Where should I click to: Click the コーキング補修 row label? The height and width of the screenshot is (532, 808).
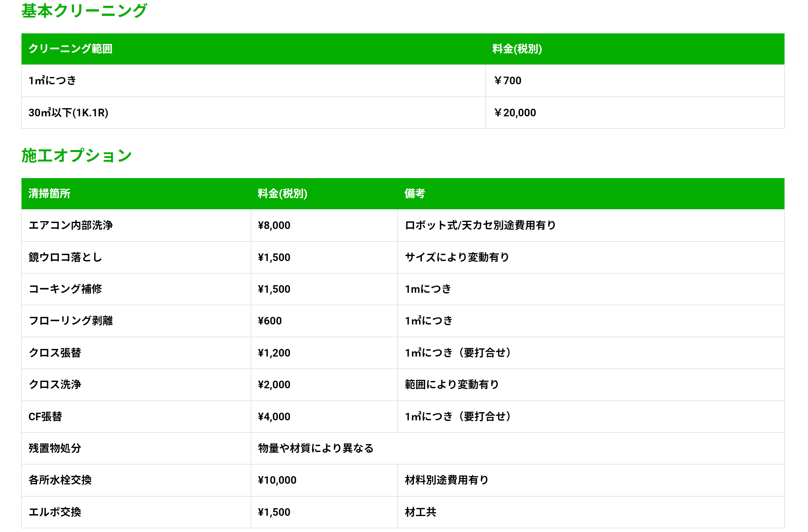pos(65,289)
